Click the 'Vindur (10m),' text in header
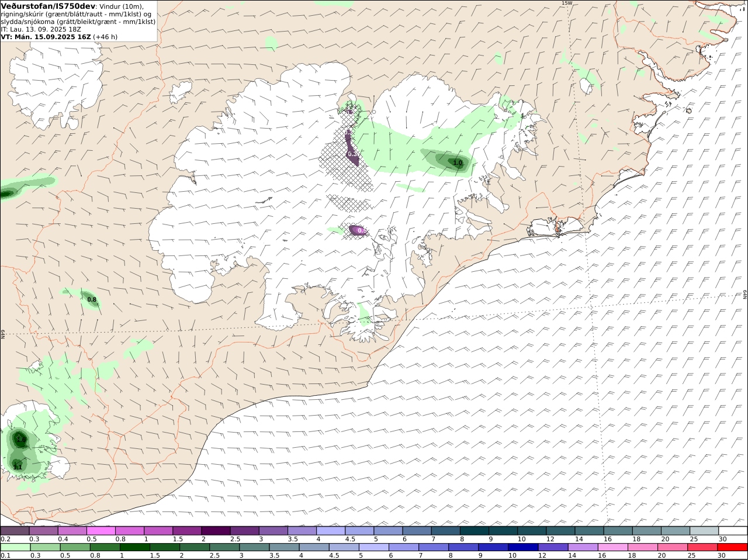 pos(122,6)
